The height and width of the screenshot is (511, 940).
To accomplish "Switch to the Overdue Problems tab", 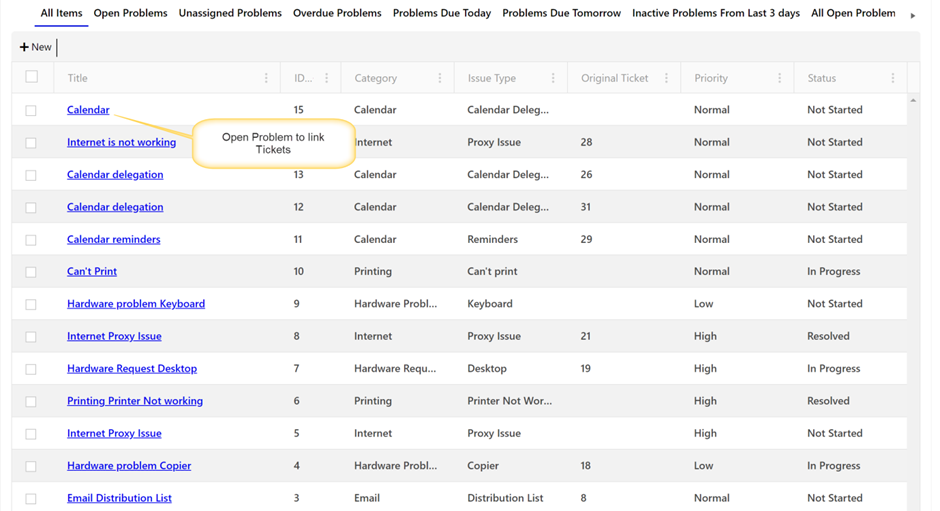I will coord(337,14).
